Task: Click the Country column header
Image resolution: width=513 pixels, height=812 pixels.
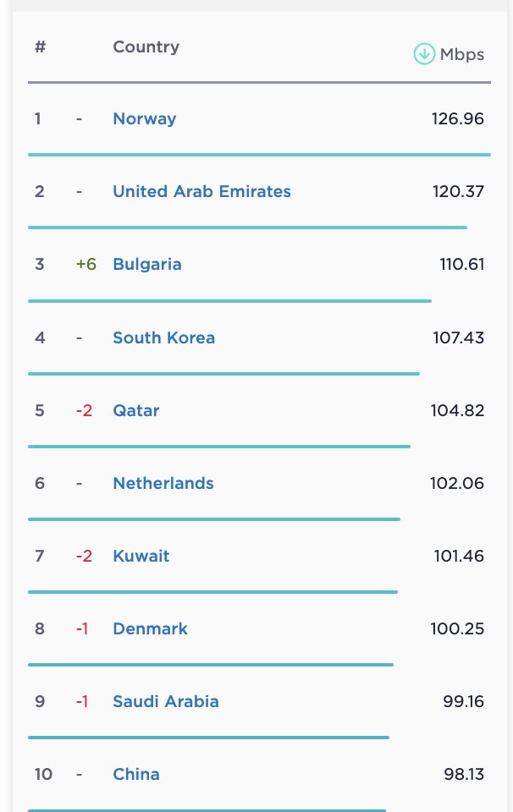Action: (146, 47)
